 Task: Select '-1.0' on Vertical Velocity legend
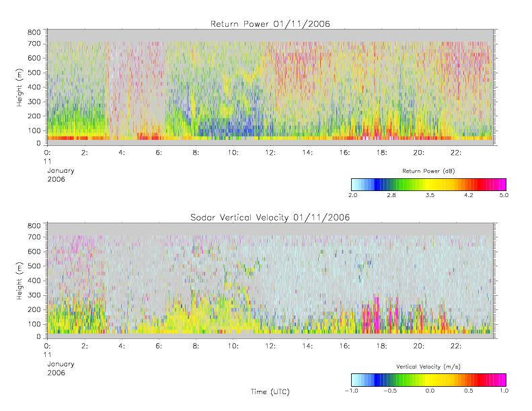pos(351,391)
